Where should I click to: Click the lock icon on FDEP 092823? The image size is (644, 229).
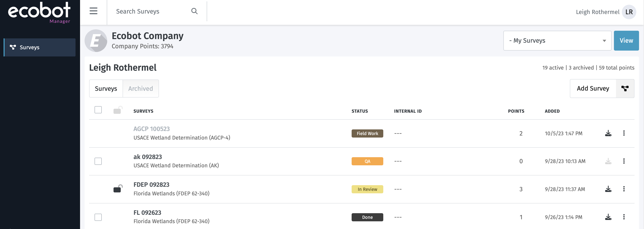click(118, 189)
